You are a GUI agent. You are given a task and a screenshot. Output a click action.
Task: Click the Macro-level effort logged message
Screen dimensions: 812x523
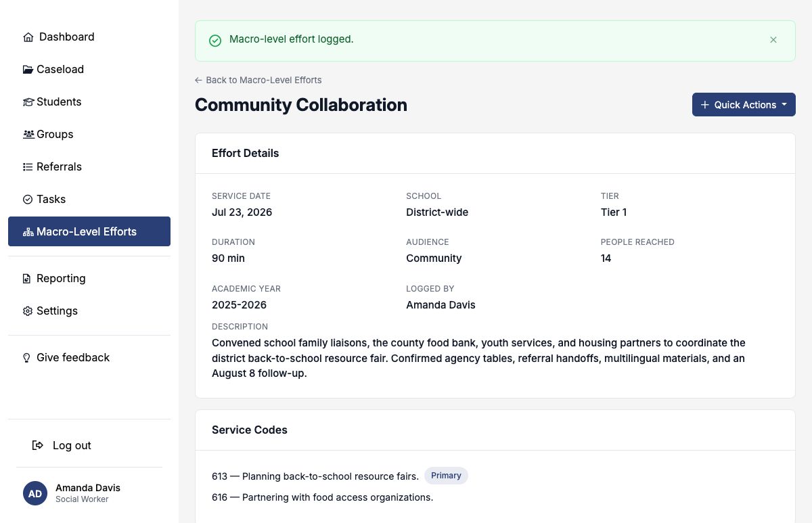291,39
